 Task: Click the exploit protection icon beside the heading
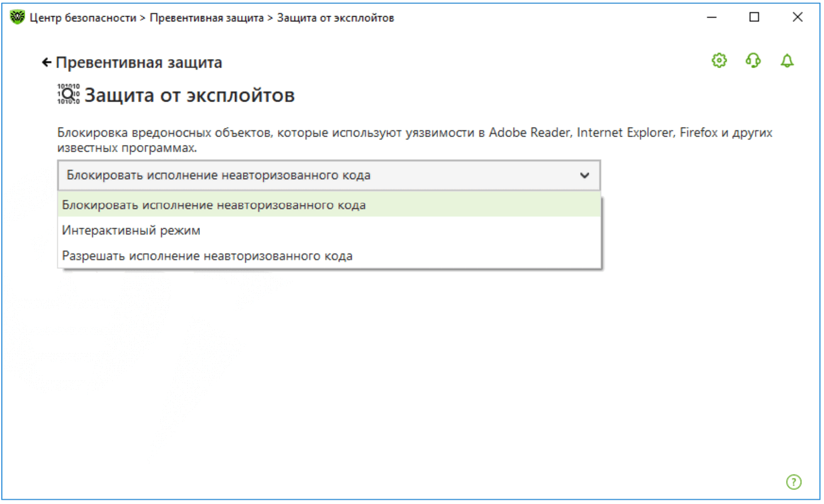pos(69,94)
